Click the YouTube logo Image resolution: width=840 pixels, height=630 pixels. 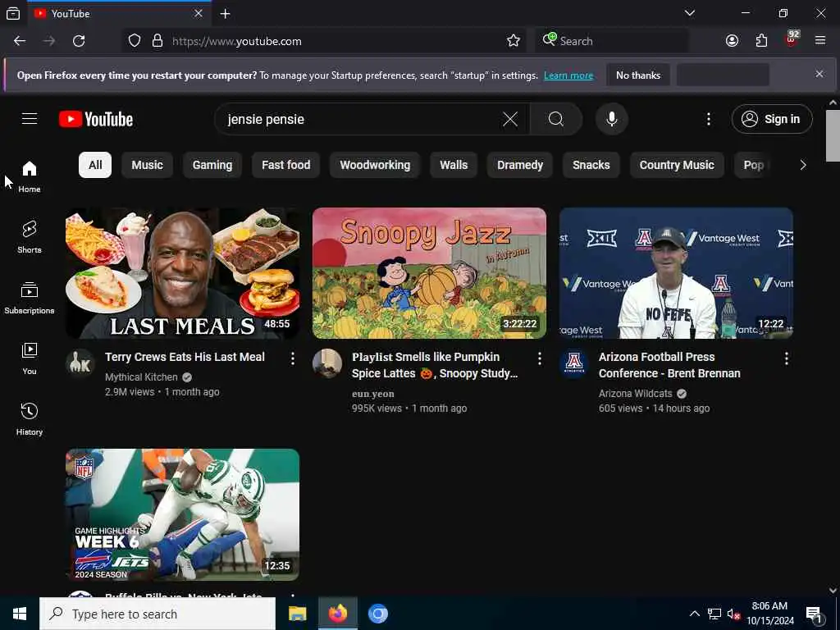tap(96, 119)
